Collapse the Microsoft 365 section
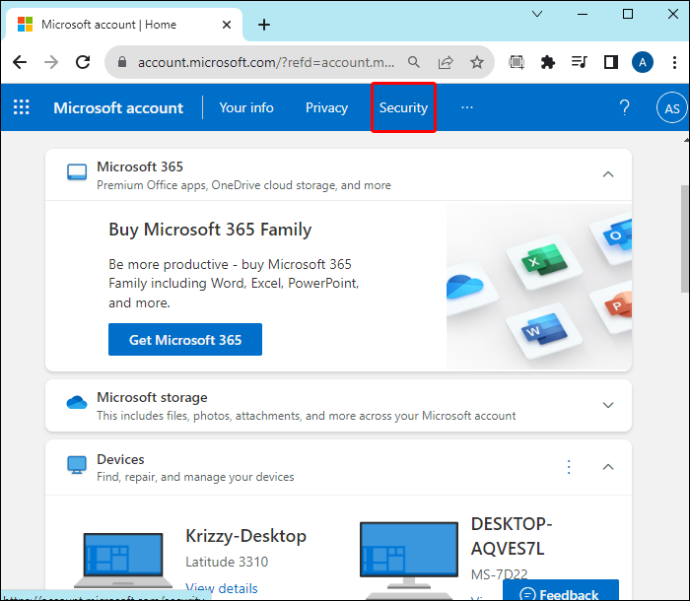Image resolution: width=690 pixels, height=601 pixels. point(608,174)
